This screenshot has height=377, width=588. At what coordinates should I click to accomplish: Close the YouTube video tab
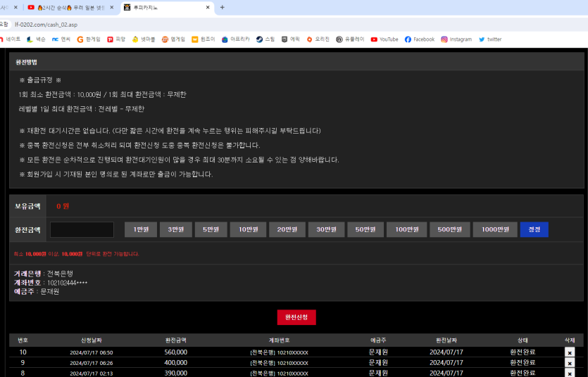point(111,8)
